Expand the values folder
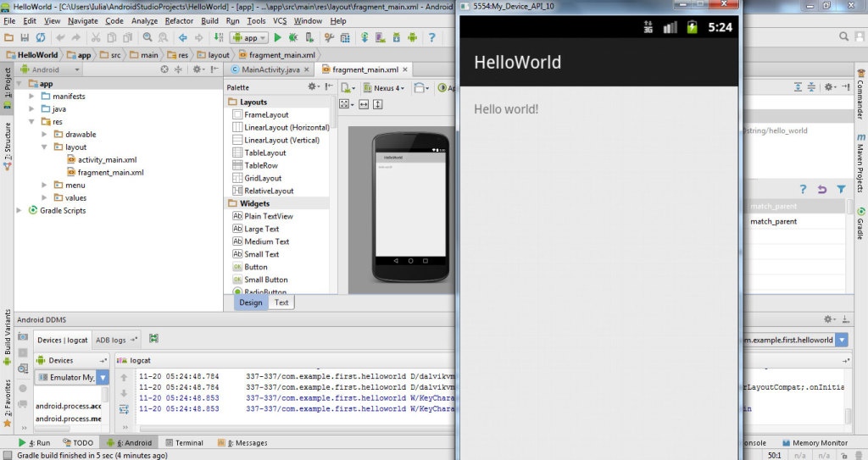The width and height of the screenshot is (868, 460). 44,197
